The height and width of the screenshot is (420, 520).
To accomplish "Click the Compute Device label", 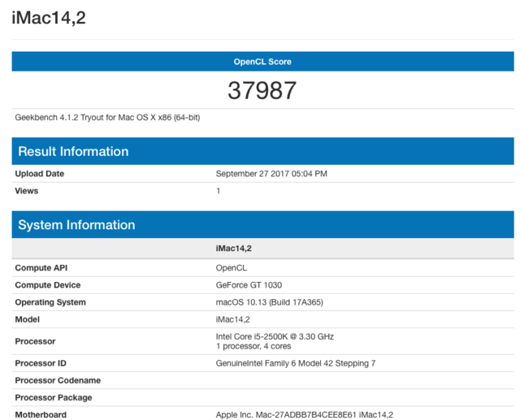I will pyautogui.click(x=48, y=285).
